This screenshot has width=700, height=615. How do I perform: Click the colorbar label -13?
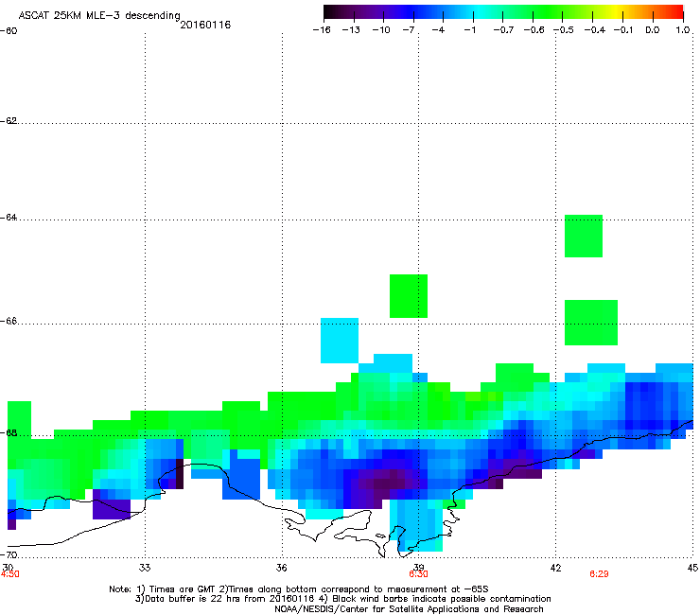pyautogui.click(x=351, y=30)
